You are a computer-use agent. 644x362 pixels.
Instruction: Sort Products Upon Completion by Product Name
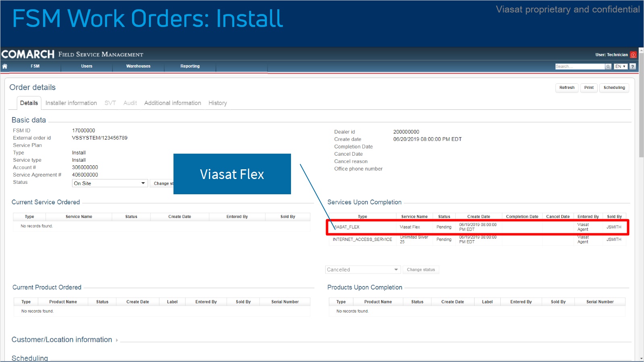378,302
